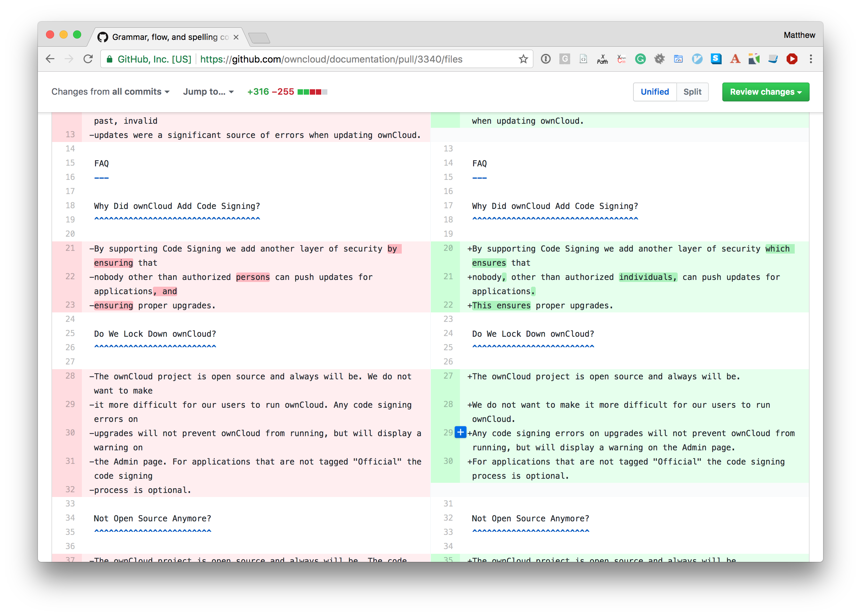
Task: Click the Review changes green button
Action: pyautogui.click(x=765, y=91)
